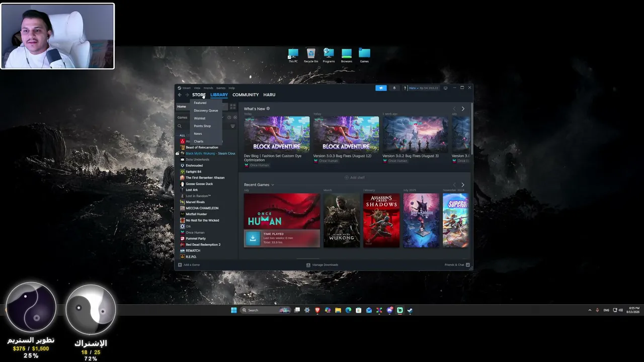This screenshot has height=362, width=644.
Task: Switch to the LIBRARY tab
Action: 219,95
